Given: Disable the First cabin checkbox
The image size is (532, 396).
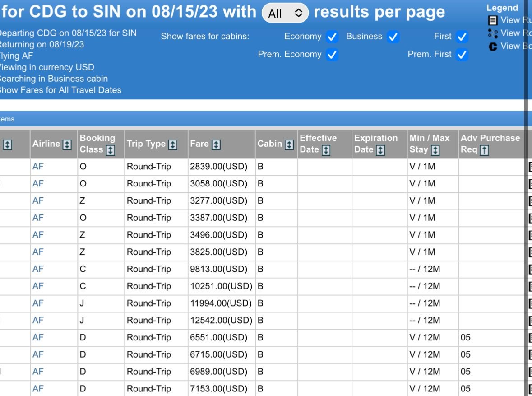Looking at the screenshot, I should [x=462, y=37].
